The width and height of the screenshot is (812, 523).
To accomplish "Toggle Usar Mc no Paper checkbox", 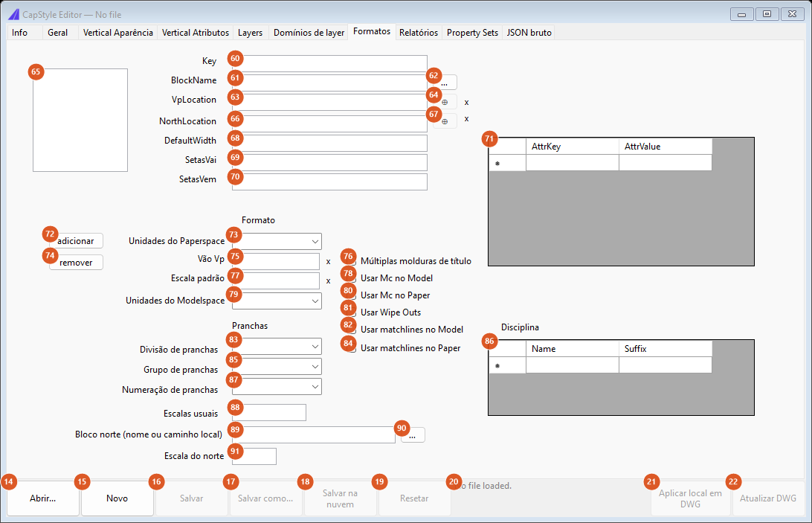I will [352, 295].
